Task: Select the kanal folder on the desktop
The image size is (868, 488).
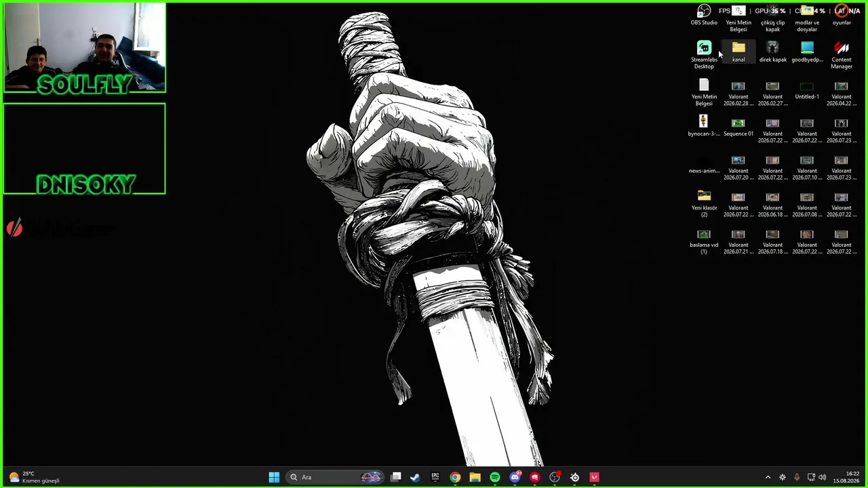Action: (x=738, y=52)
